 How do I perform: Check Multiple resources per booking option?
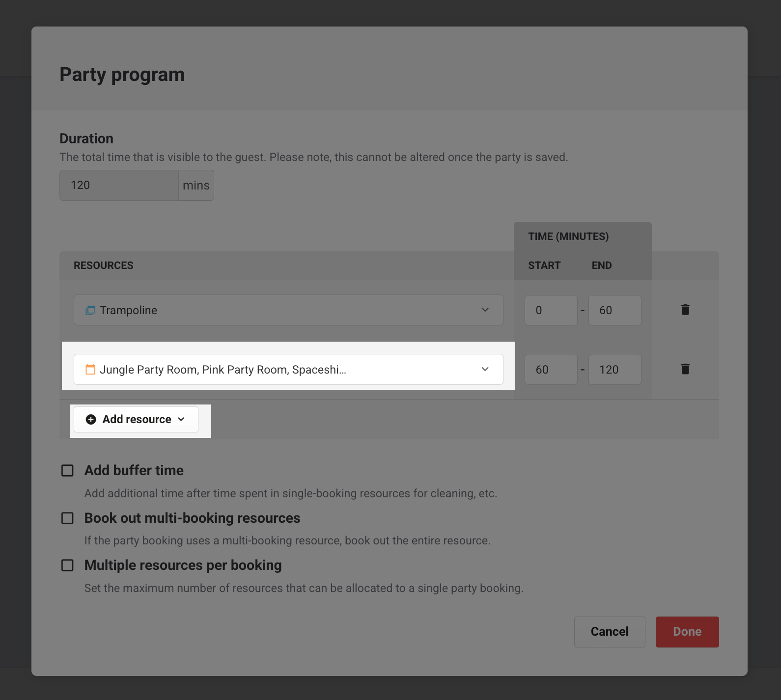pos(67,565)
